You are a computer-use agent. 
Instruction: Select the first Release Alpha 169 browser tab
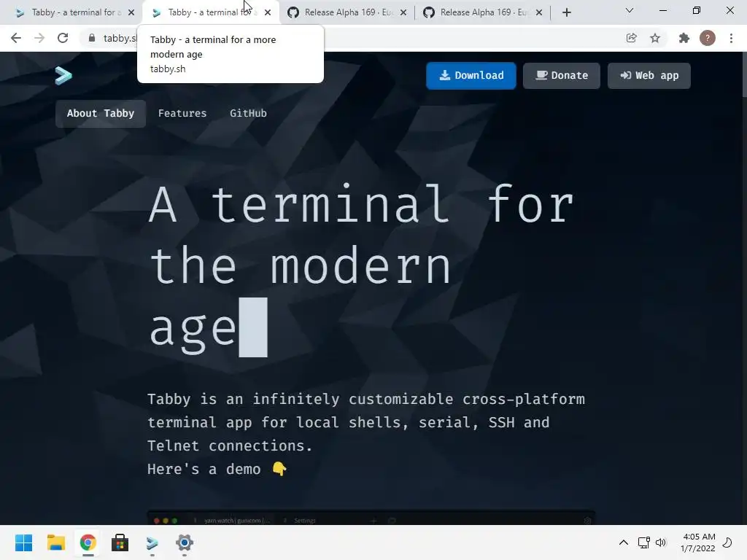coord(347,12)
